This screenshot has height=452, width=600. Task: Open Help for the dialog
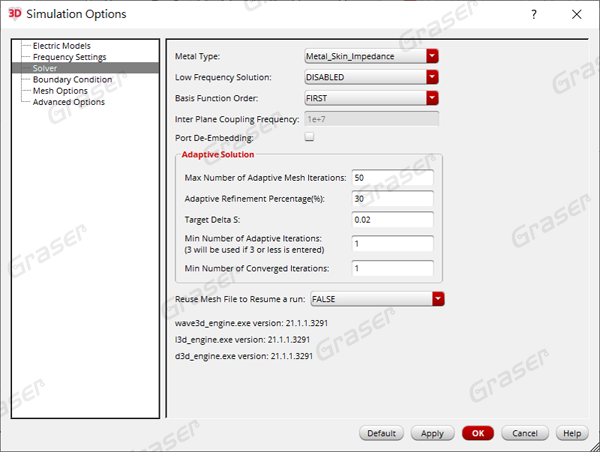(x=572, y=433)
